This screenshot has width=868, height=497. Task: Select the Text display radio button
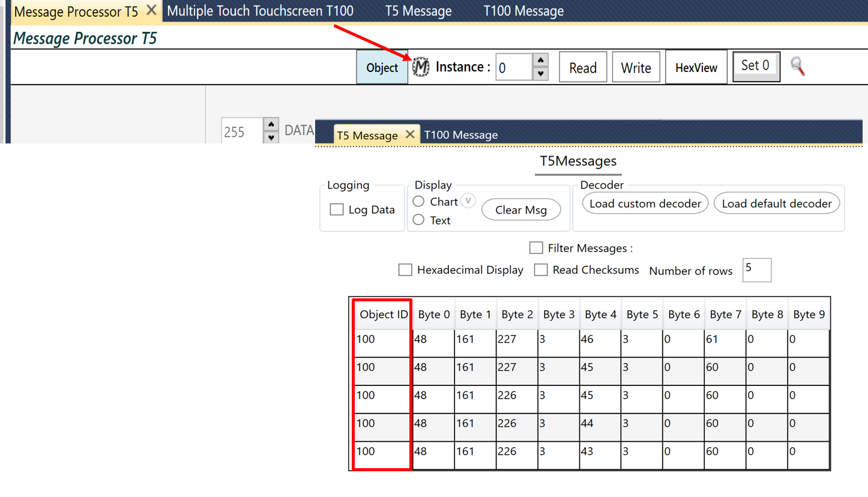[419, 220]
